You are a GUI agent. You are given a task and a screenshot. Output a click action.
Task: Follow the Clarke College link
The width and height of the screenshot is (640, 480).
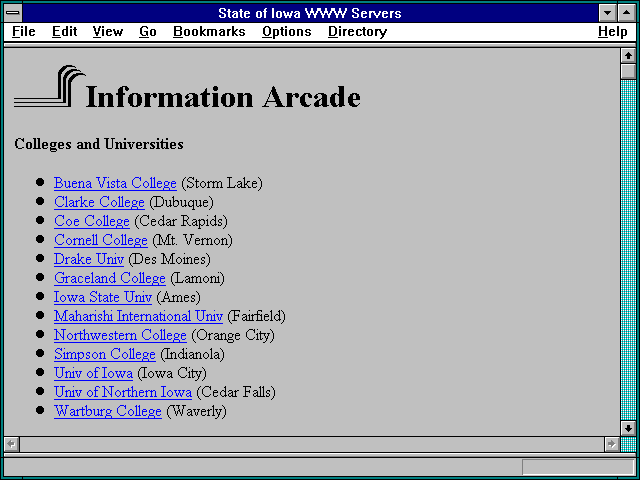(99, 202)
